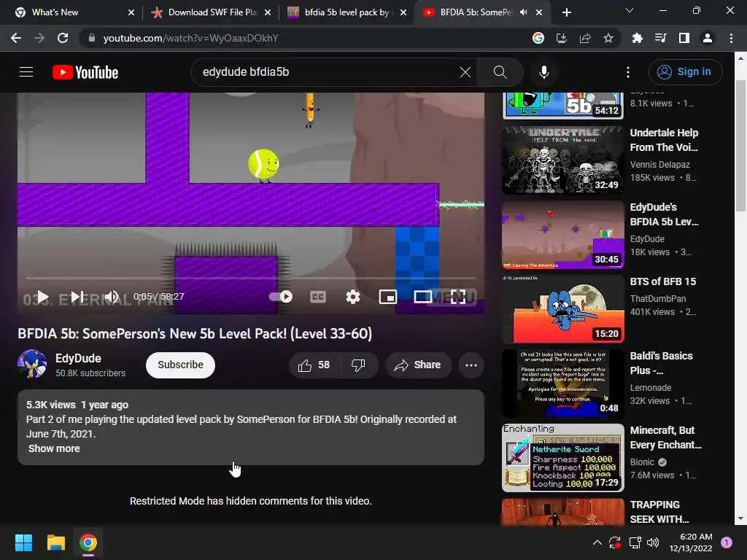The width and height of the screenshot is (747, 560).
Task: Enable miniplayer mode
Action: point(388,297)
